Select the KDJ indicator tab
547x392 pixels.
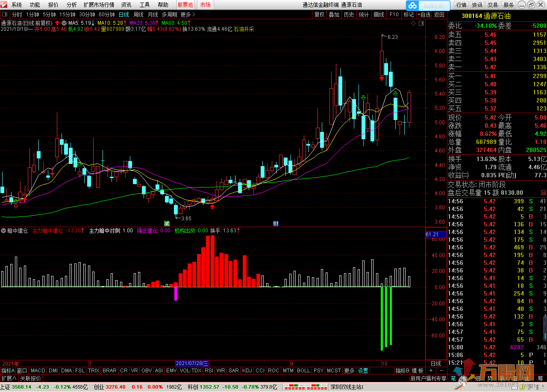pos(247,371)
